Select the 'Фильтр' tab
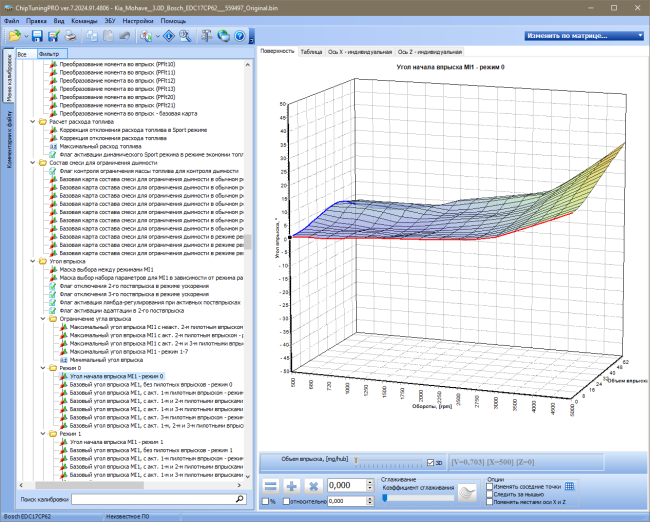This screenshot has height=522, width=650. pos(52,54)
